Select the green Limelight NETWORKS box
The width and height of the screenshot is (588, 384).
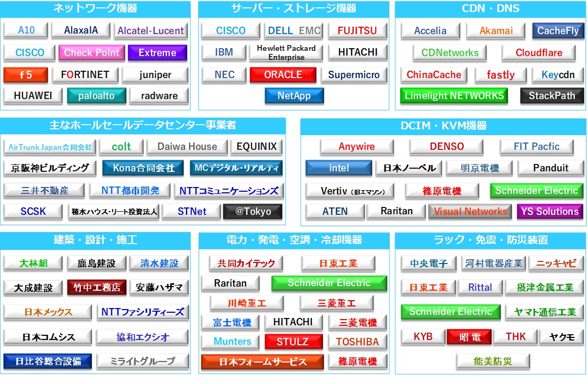[454, 96]
